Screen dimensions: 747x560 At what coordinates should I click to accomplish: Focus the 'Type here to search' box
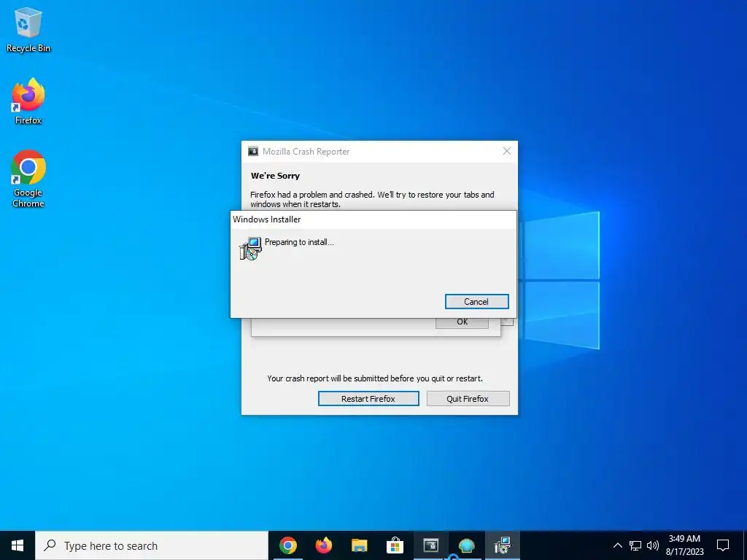152,545
